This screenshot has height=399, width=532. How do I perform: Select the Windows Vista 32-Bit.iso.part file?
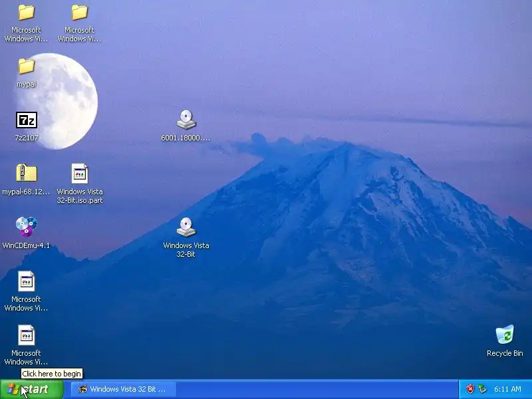[x=79, y=174]
